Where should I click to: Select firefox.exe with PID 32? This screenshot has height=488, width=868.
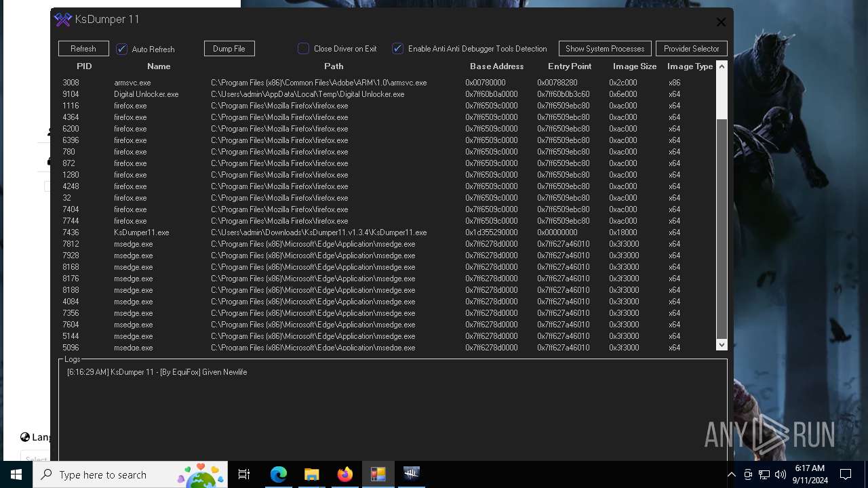(387, 198)
